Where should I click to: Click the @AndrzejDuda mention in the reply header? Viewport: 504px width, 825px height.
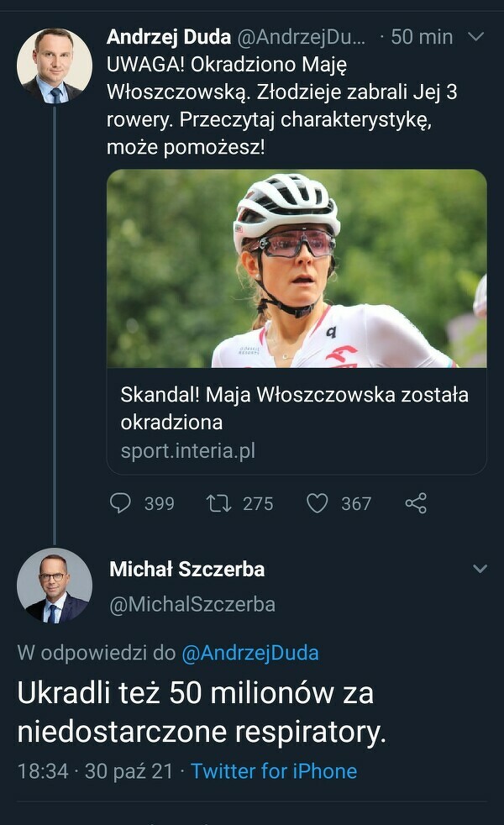tap(250, 653)
